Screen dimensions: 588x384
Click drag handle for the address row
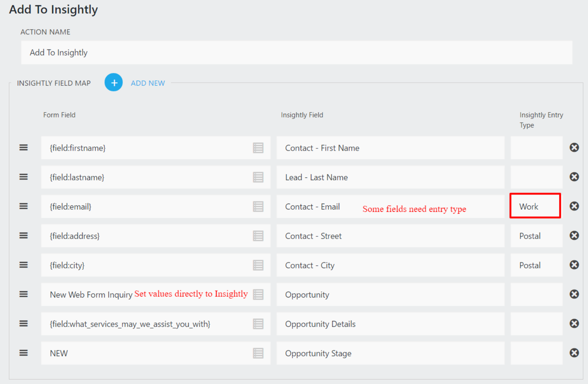pyautogui.click(x=23, y=236)
